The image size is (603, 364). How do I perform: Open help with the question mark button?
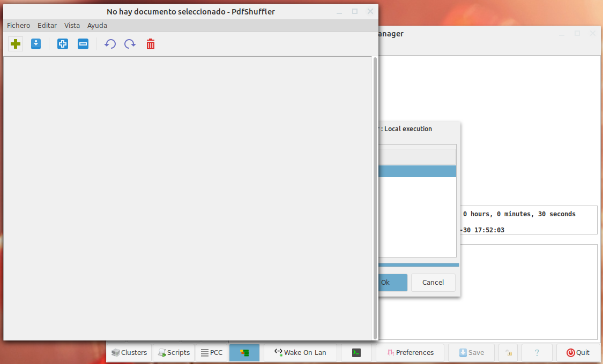pos(537,352)
